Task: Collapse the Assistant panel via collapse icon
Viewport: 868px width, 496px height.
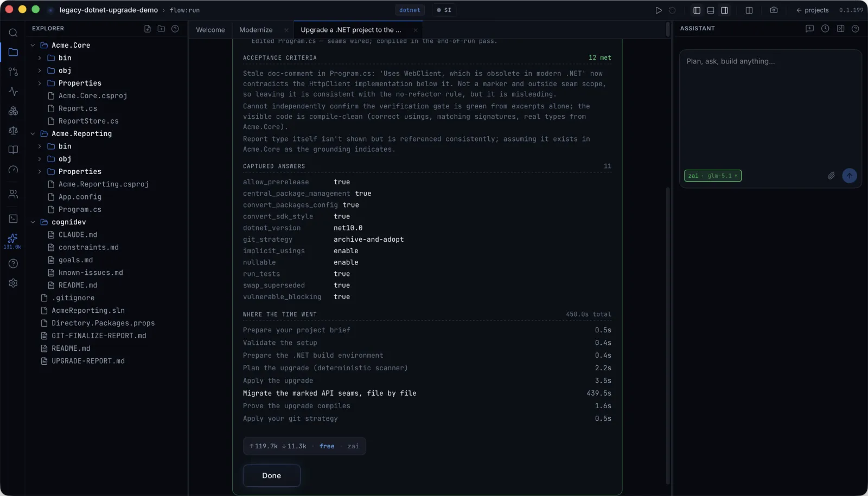Action: pos(840,29)
